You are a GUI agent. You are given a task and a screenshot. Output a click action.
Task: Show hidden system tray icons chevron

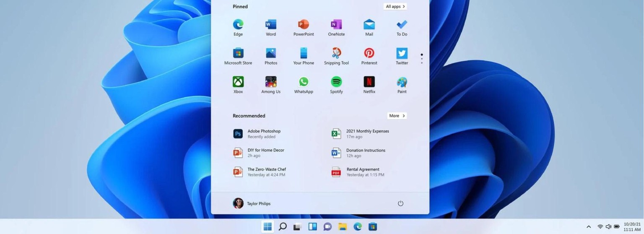click(x=589, y=227)
